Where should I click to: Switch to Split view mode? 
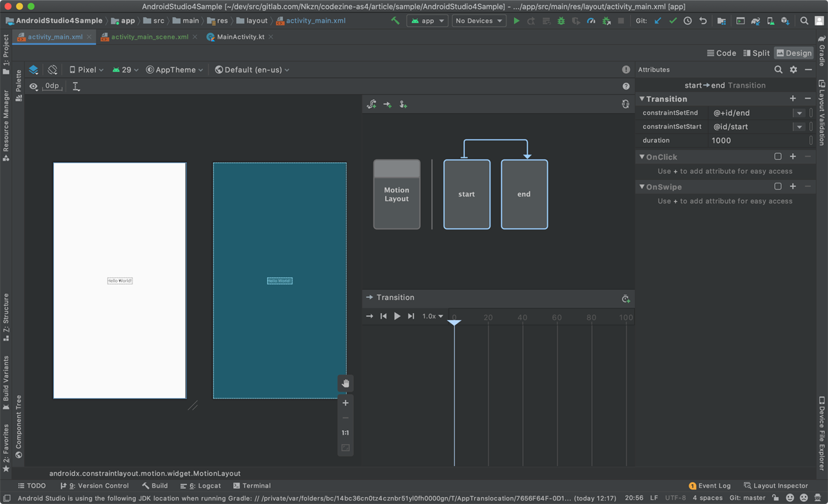[x=756, y=53]
